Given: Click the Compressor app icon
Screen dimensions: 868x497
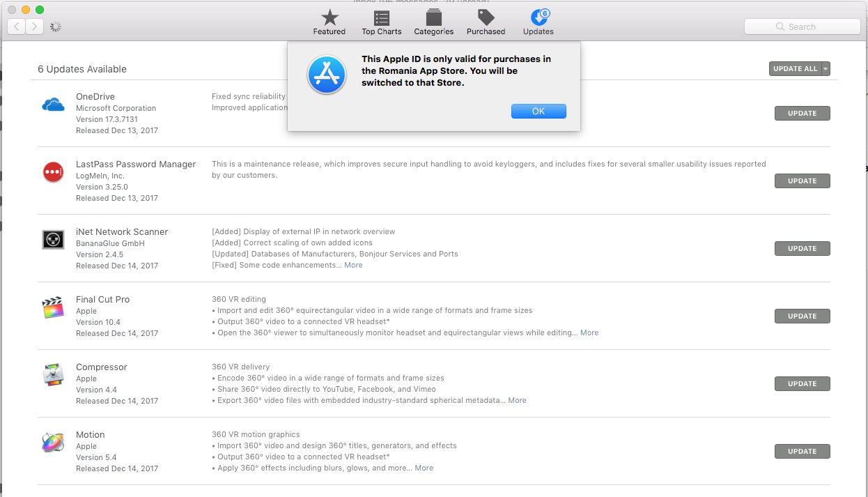Looking at the screenshot, I should [53, 375].
